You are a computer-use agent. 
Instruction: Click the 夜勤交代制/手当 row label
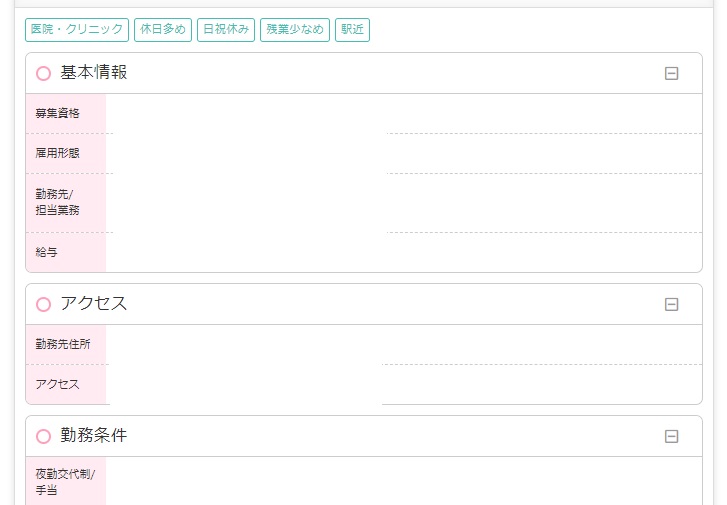click(x=65, y=482)
